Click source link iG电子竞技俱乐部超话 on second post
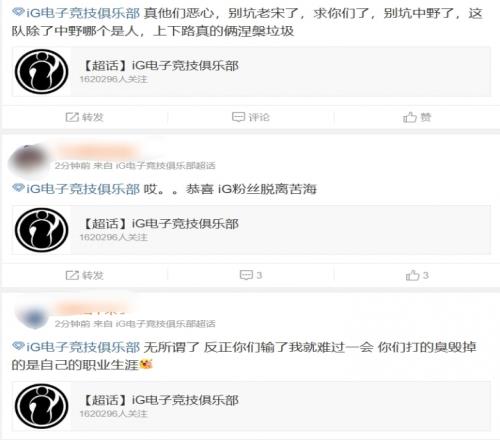 pyautogui.click(x=165, y=166)
